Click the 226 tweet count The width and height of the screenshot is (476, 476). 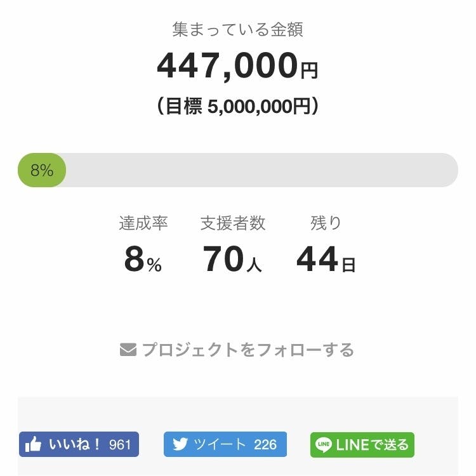(265, 444)
